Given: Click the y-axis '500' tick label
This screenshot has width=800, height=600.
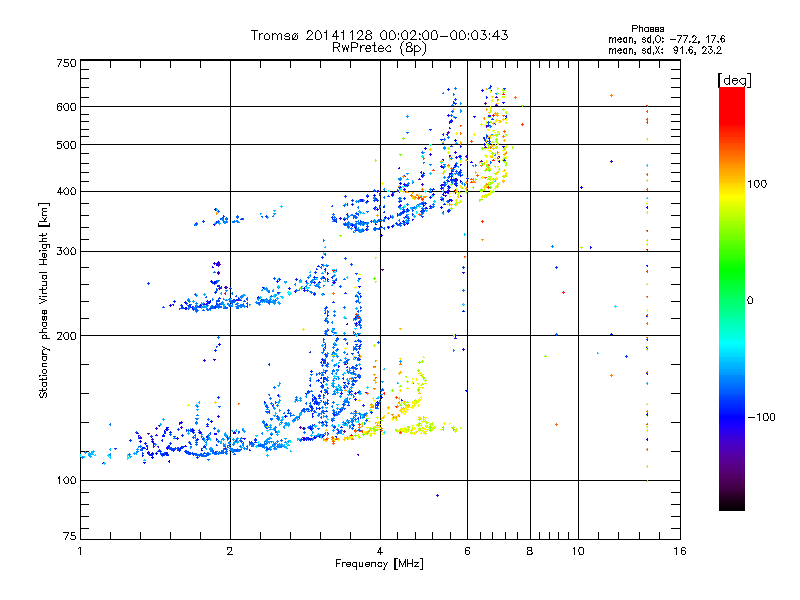Looking at the screenshot, I should [x=66, y=145].
